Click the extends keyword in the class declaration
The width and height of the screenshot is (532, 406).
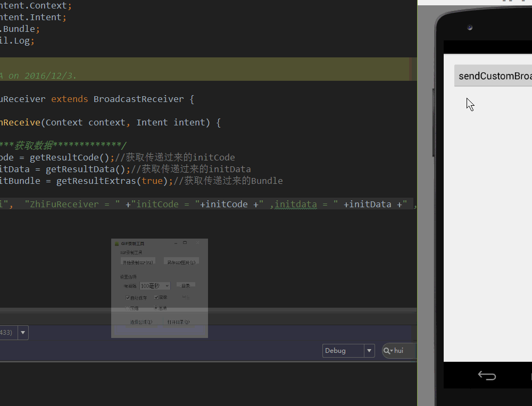[70, 99]
